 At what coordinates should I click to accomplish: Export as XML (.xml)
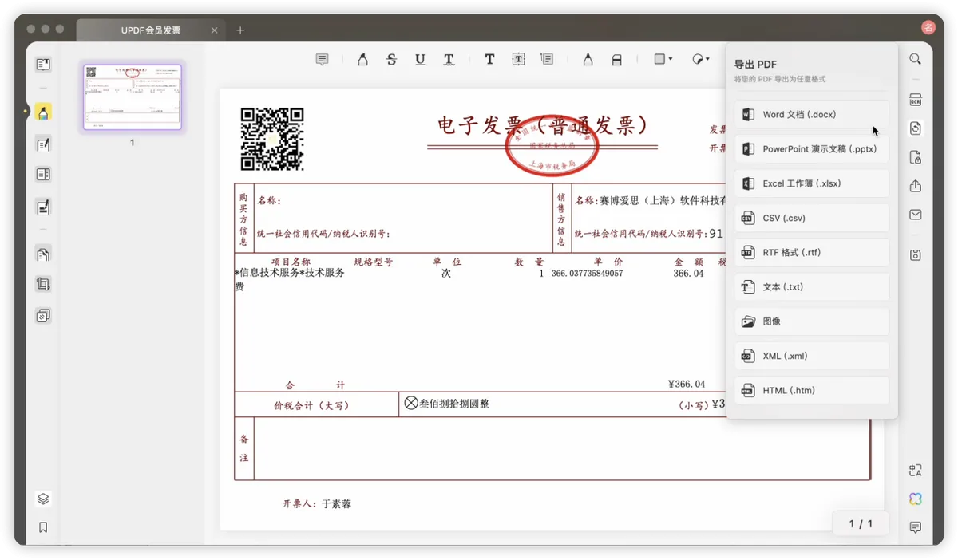pos(812,356)
